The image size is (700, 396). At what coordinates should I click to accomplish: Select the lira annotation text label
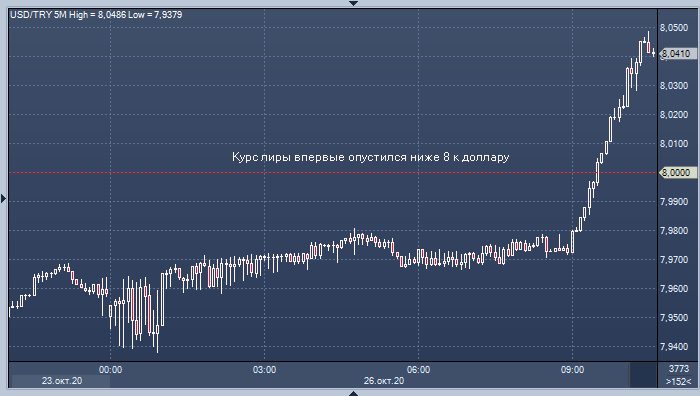coord(371,157)
